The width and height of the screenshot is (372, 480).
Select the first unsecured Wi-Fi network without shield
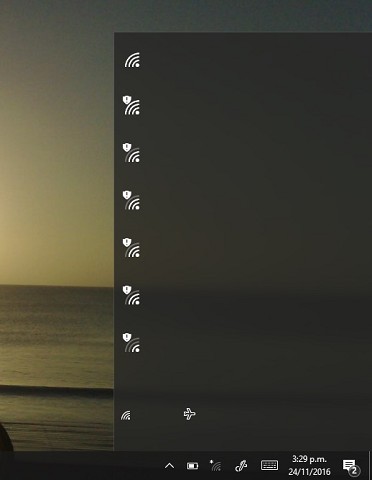point(243,60)
